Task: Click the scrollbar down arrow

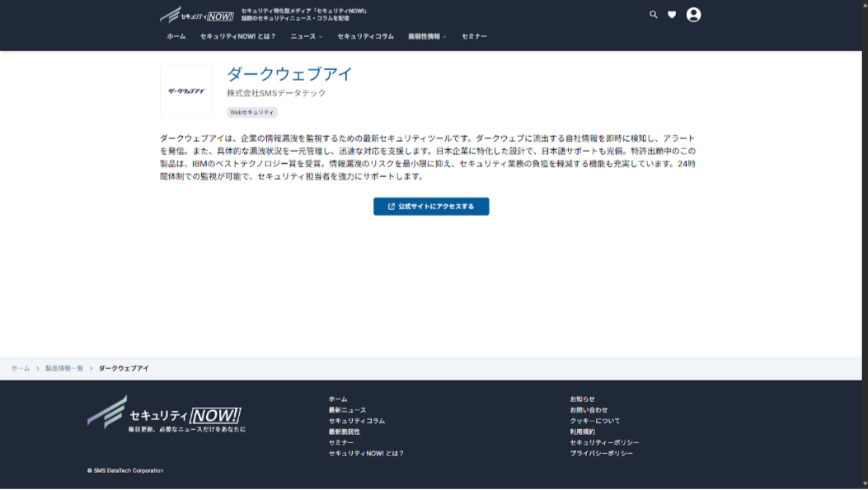Action: 863,484
